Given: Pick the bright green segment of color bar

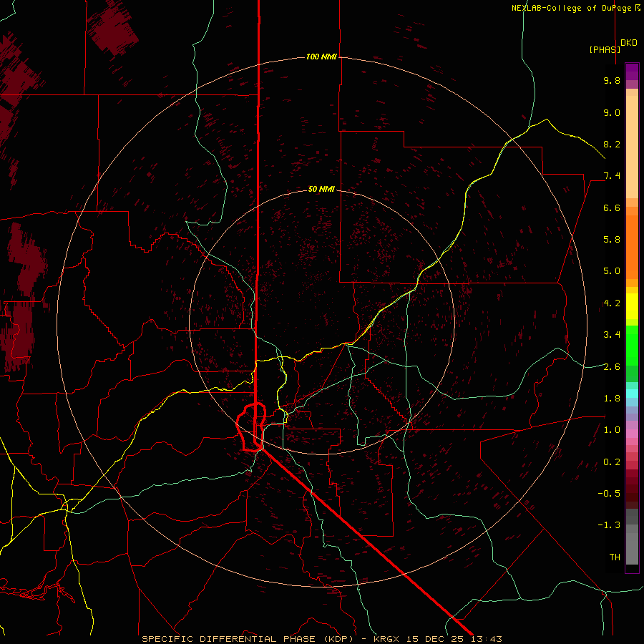Looking at the screenshot, I should pyautogui.click(x=632, y=345).
